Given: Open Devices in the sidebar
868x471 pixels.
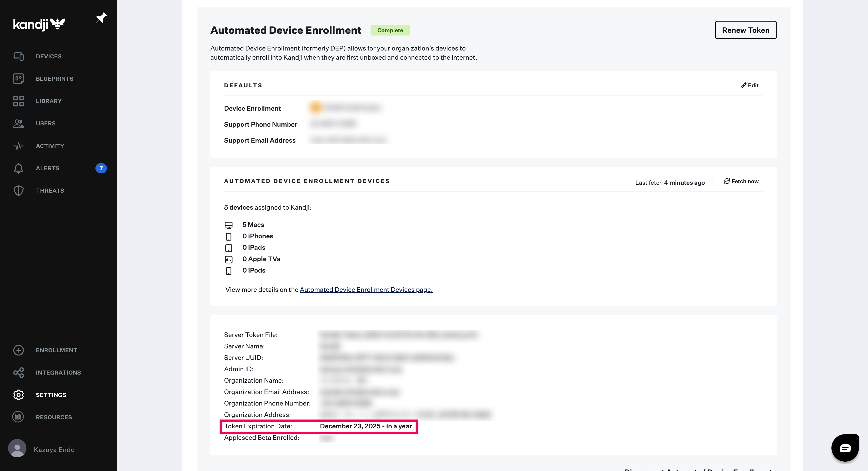Looking at the screenshot, I should pos(48,56).
